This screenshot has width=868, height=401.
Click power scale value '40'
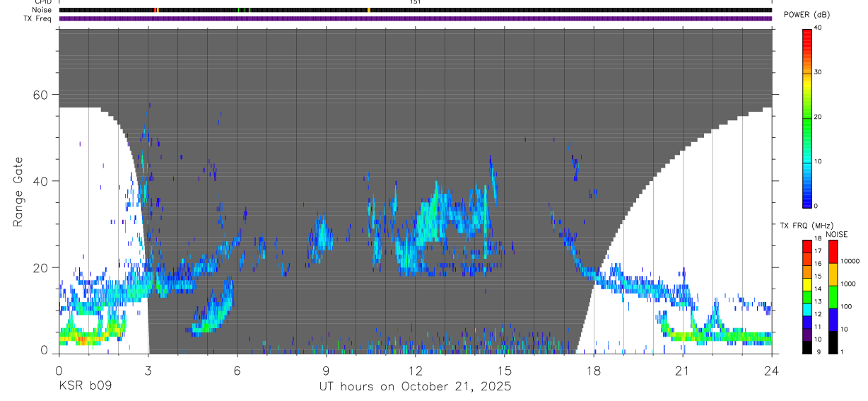click(x=819, y=28)
